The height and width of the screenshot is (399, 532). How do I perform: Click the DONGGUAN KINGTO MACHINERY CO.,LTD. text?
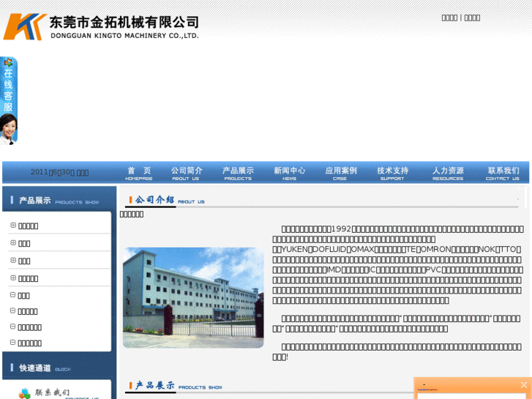tap(124, 35)
